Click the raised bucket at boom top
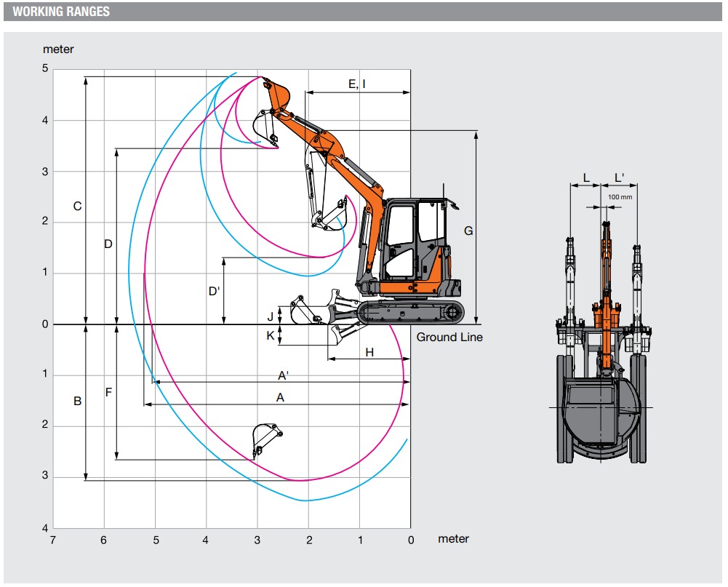 pos(276,94)
